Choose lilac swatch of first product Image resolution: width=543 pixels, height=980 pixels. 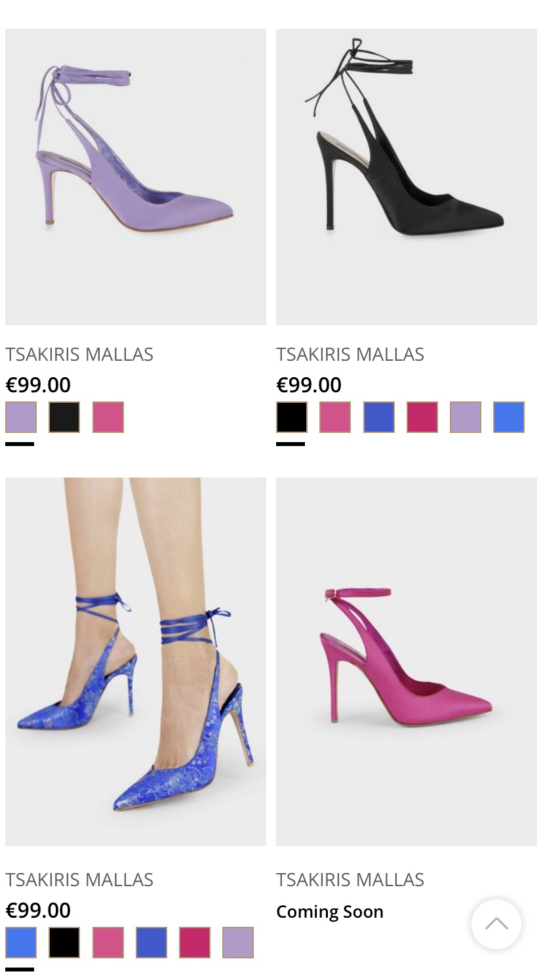pyautogui.click(x=21, y=417)
